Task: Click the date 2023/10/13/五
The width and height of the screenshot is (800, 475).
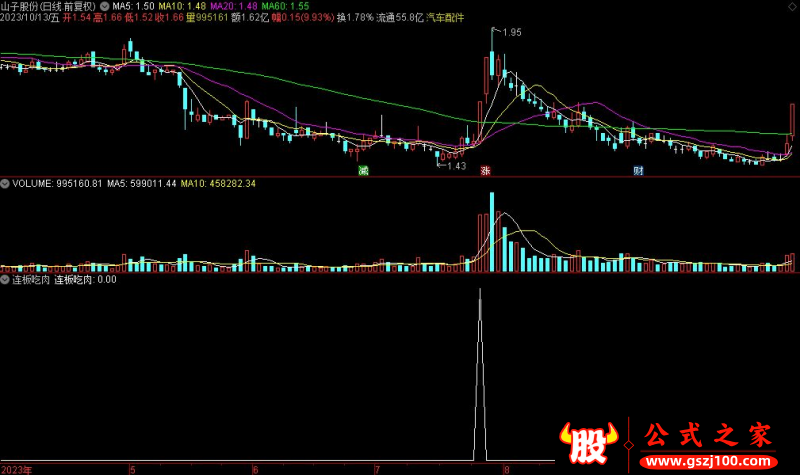Action: tap(30, 18)
